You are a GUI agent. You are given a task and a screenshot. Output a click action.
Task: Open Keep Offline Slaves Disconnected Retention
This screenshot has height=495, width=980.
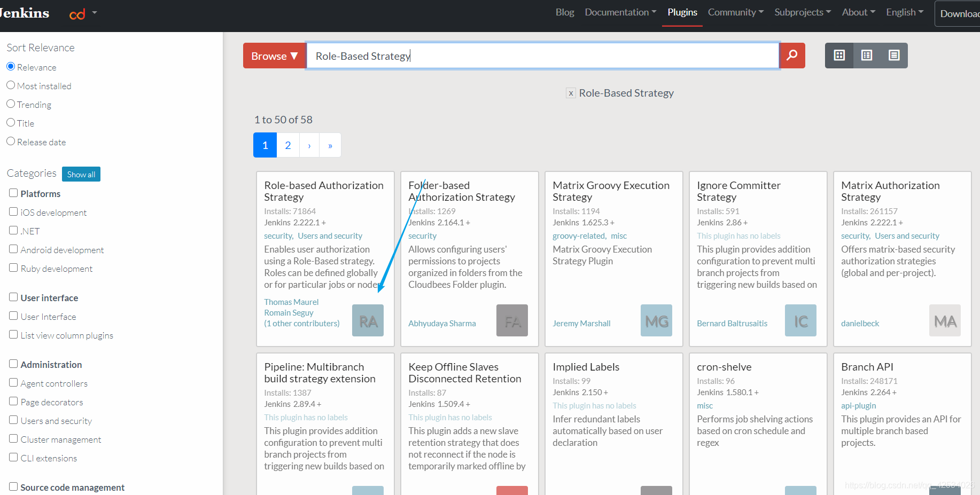tap(465, 373)
